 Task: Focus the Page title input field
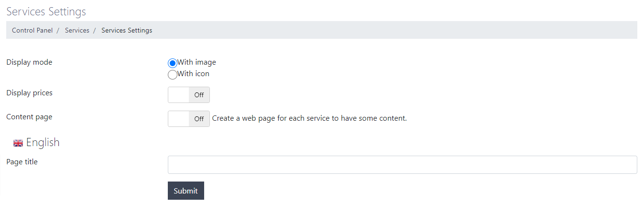click(x=402, y=164)
